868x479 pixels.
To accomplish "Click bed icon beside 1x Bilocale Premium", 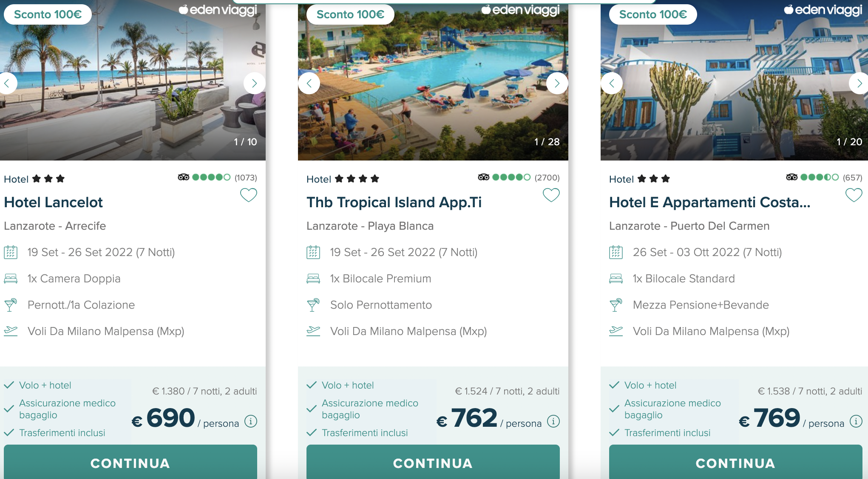I will [313, 279].
